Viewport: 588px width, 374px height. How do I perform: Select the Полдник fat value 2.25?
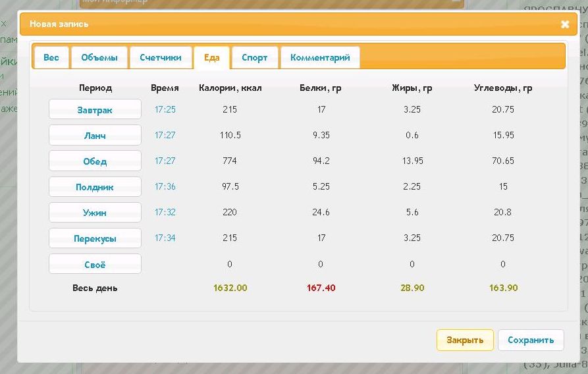click(412, 186)
